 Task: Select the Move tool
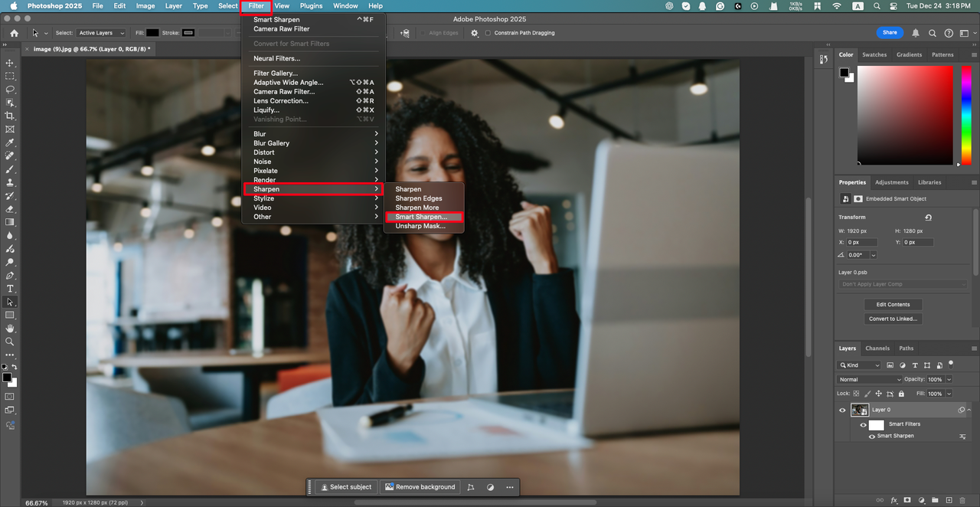coord(10,63)
